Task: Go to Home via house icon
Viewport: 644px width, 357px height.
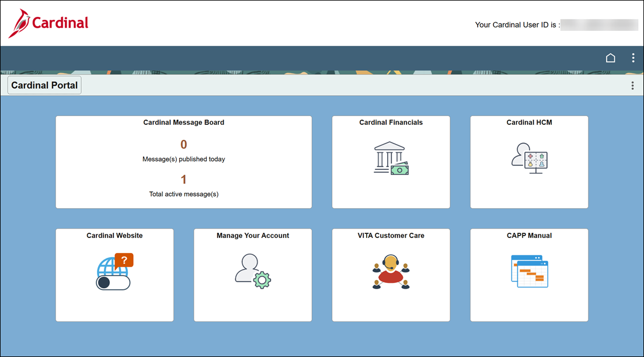Action: click(x=610, y=58)
